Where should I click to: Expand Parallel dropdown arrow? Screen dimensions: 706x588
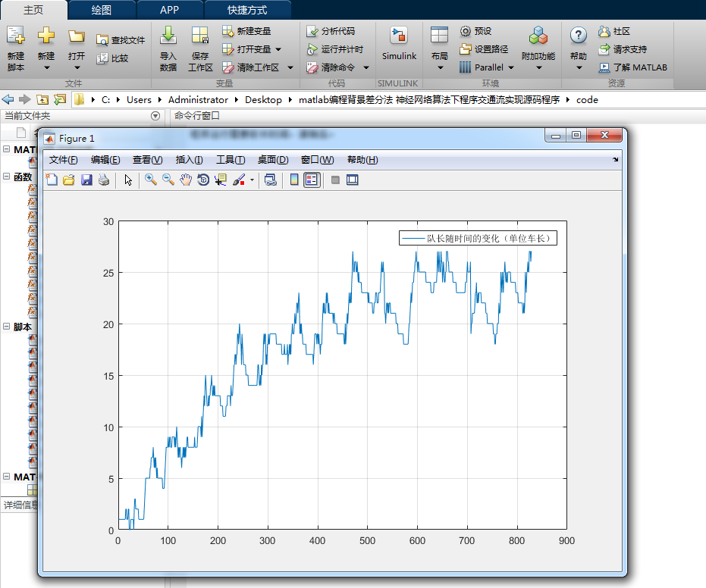click(511, 67)
